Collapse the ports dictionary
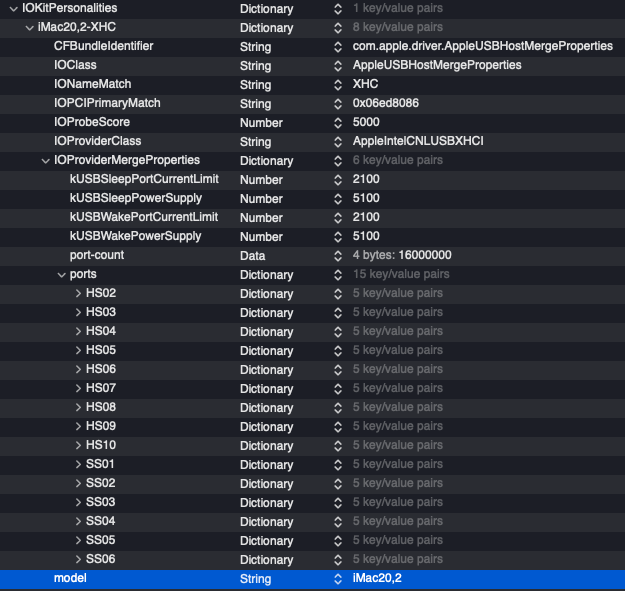 click(x=61, y=275)
